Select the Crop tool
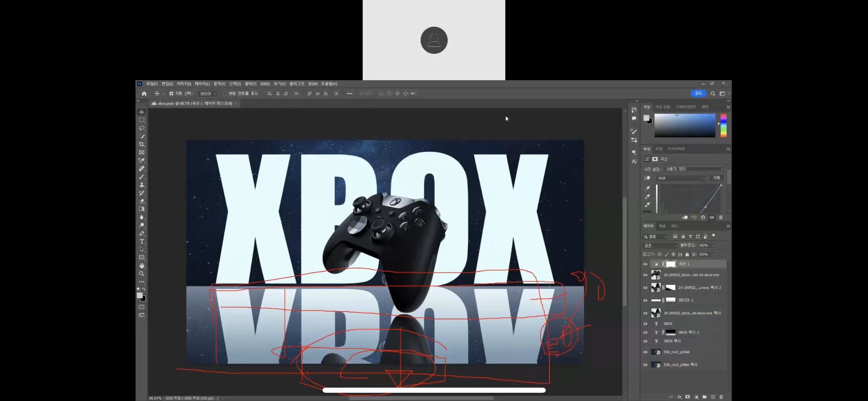This screenshot has width=868, height=401. point(142,144)
